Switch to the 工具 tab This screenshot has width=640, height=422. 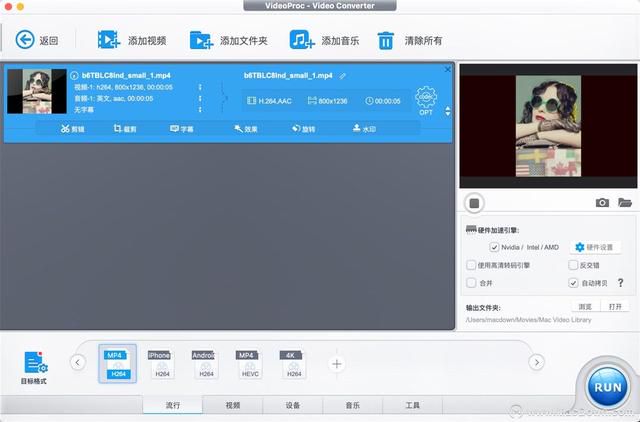413,405
